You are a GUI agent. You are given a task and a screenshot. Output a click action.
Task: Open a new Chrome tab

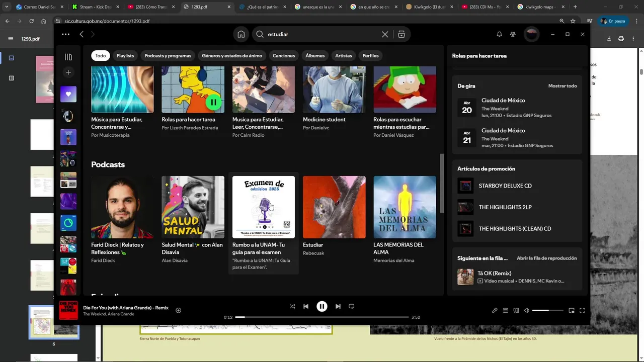575,7
